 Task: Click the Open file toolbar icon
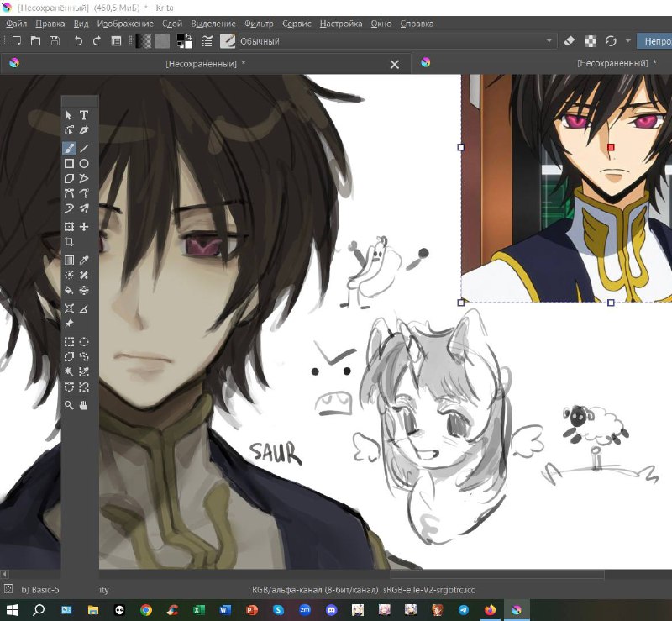[35, 41]
